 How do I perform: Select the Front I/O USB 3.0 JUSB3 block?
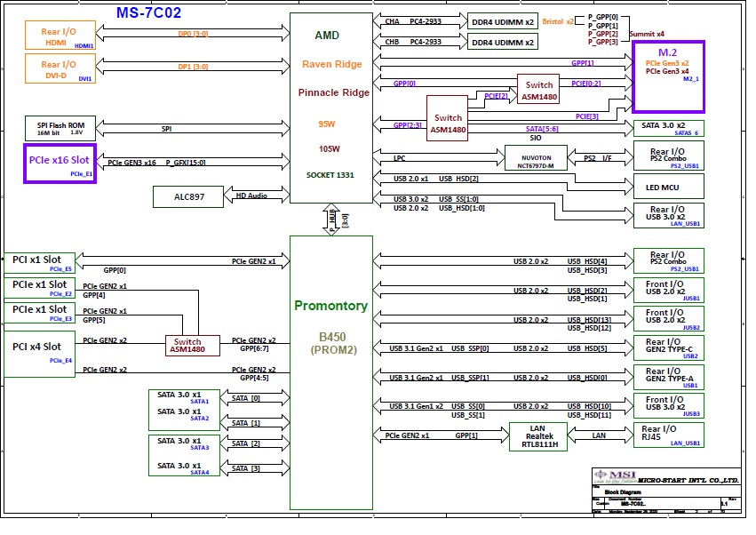coord(669,406)
